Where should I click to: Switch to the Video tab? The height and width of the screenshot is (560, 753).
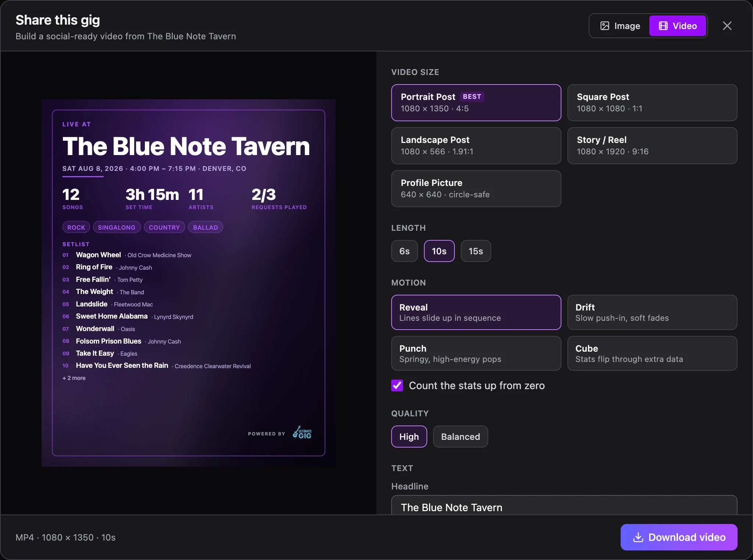coord(678,26)
